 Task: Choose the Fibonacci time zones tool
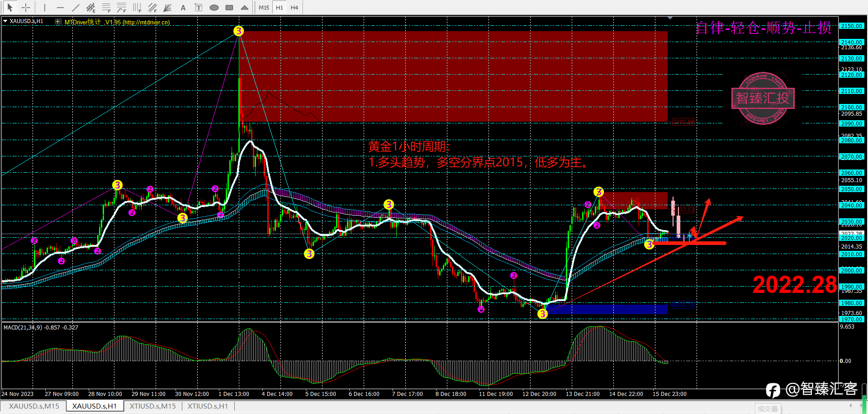coord(137,7)
